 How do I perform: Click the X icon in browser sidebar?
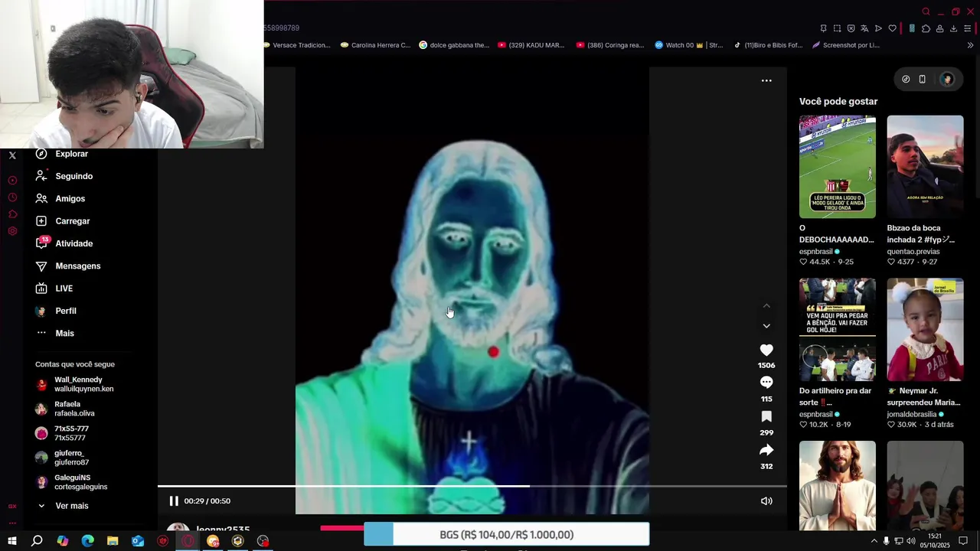click(x=12, y=155)
